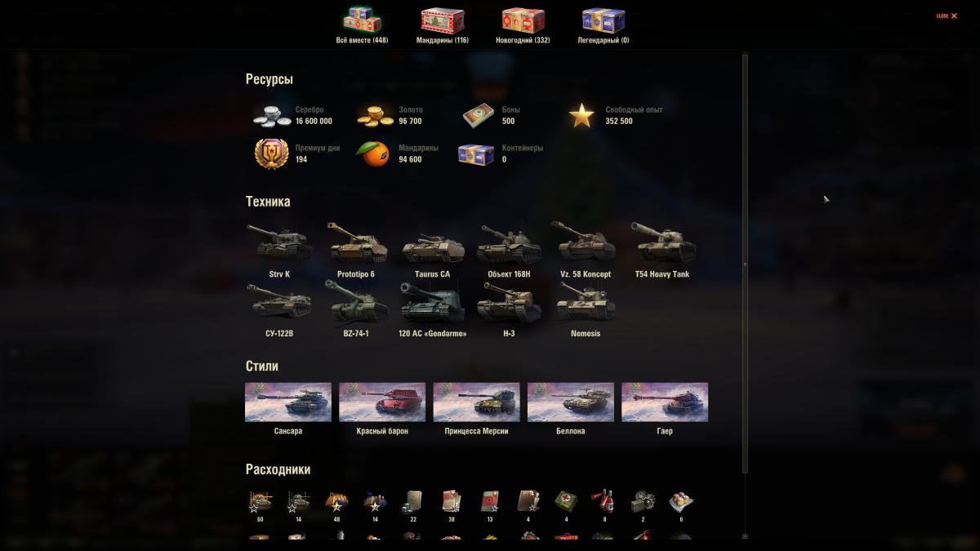Viewport: 980px width, 551px height.
Task: Click the Боны 500 value
Action: pos(508,121)
